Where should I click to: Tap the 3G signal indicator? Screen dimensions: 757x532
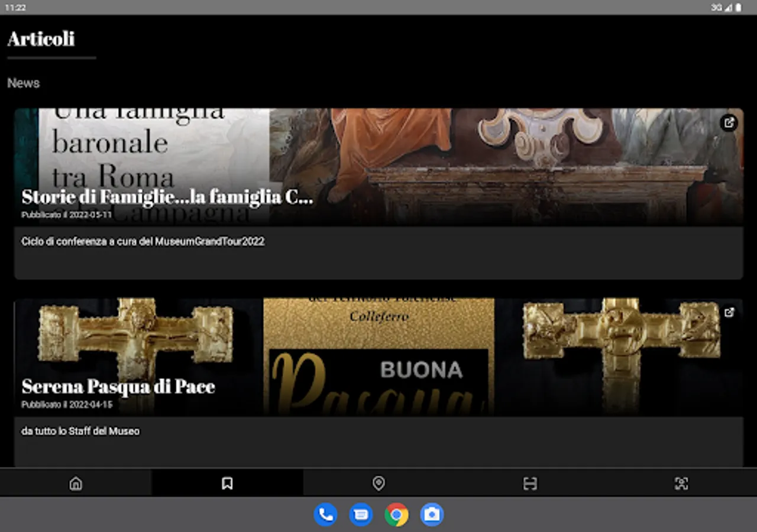717,8
